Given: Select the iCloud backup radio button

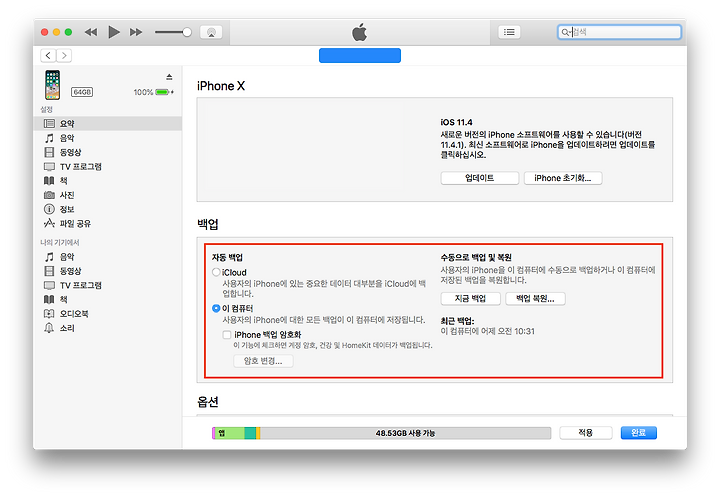Looking at the screenshot, I should (216, 272).
